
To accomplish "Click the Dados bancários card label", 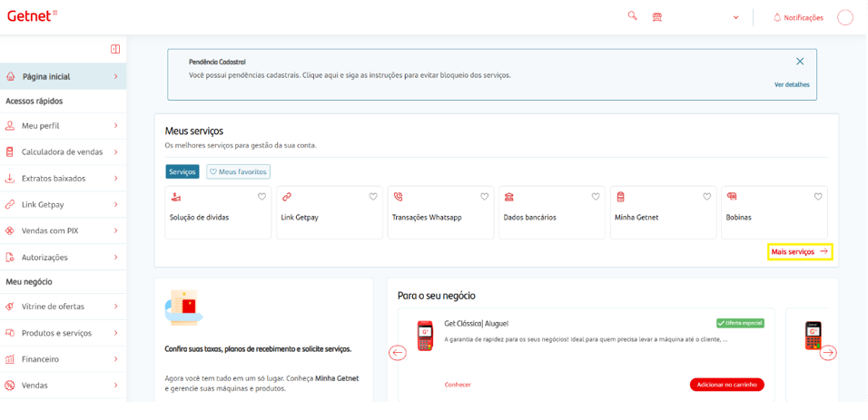I will pos(529,218).
